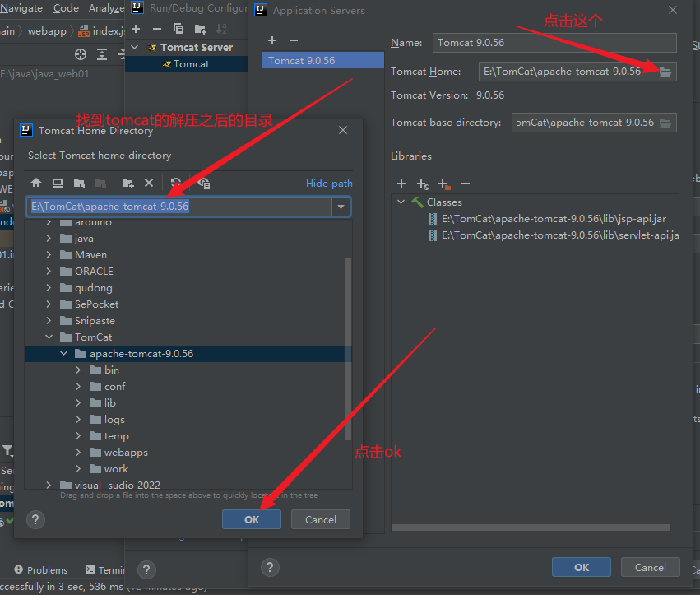The height and width of the screenshot is (595, 700).
Task: Expand the ORACLE folder
Action: (x=49, y=271)
